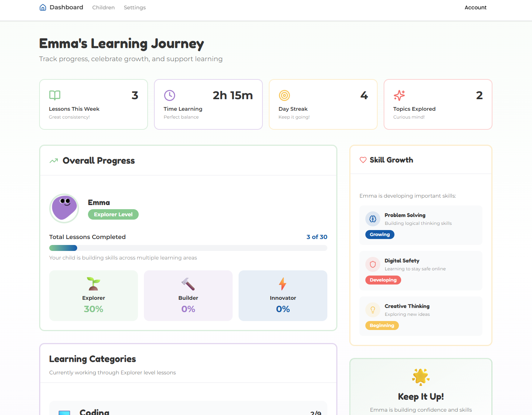Click Emma's purple avatar
The width and height of the screenshot is (532, 415).
(x=64, y=208)
